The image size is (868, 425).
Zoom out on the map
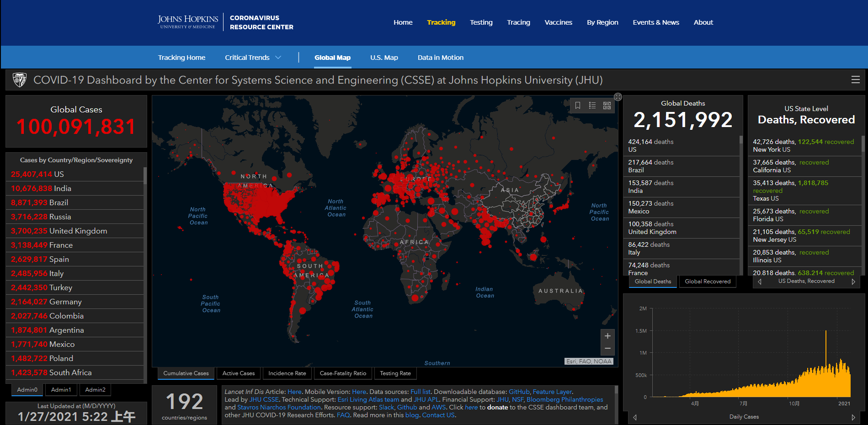point(607,349)
